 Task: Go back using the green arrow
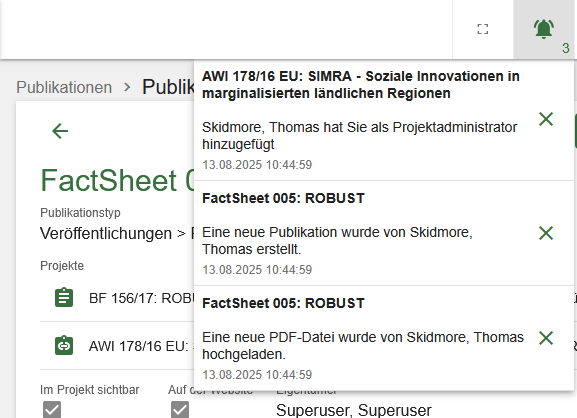point(60,131)
